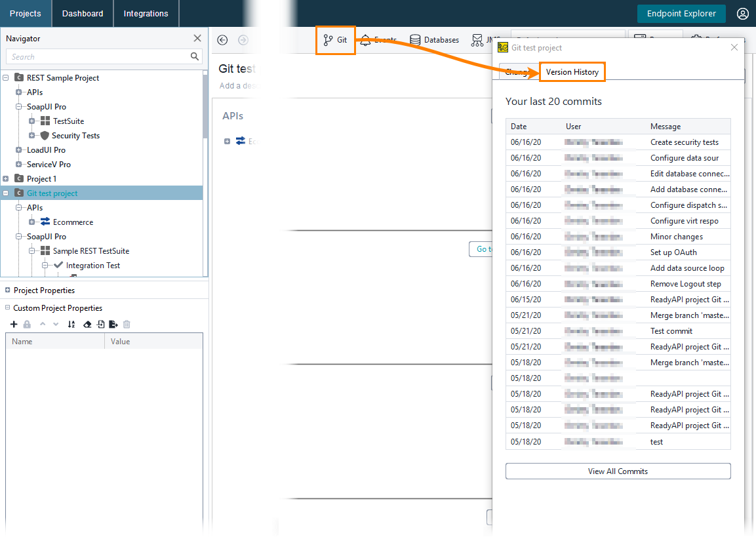This screenshot has height=537, width=756.
Task: Expand the Project 1 node
Action: (x=6, y=179)
